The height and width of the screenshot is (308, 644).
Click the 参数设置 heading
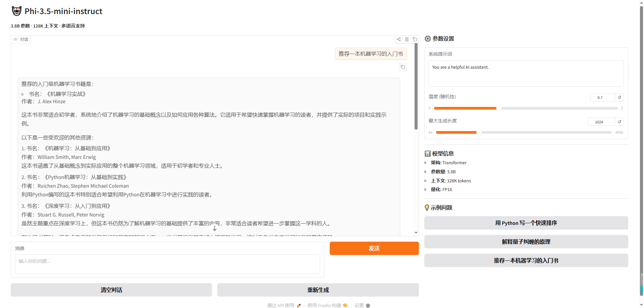point(439,39)
